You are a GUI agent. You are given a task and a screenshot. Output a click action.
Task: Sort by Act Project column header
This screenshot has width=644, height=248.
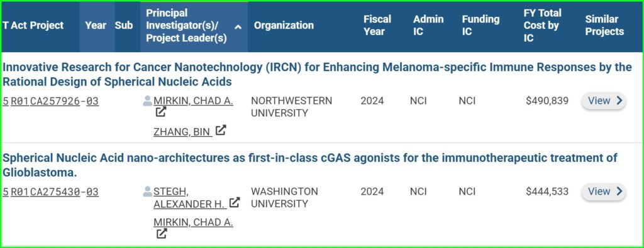(33, 25)
